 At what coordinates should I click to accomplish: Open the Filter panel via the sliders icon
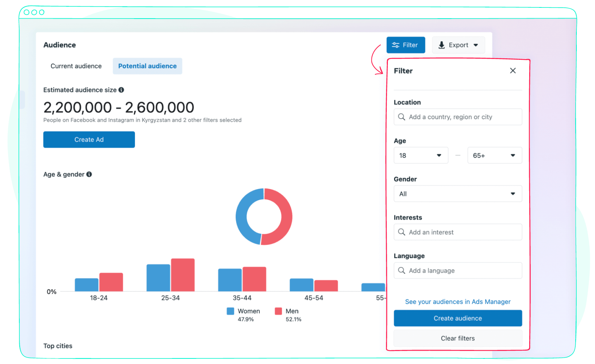tap(395, 45)
